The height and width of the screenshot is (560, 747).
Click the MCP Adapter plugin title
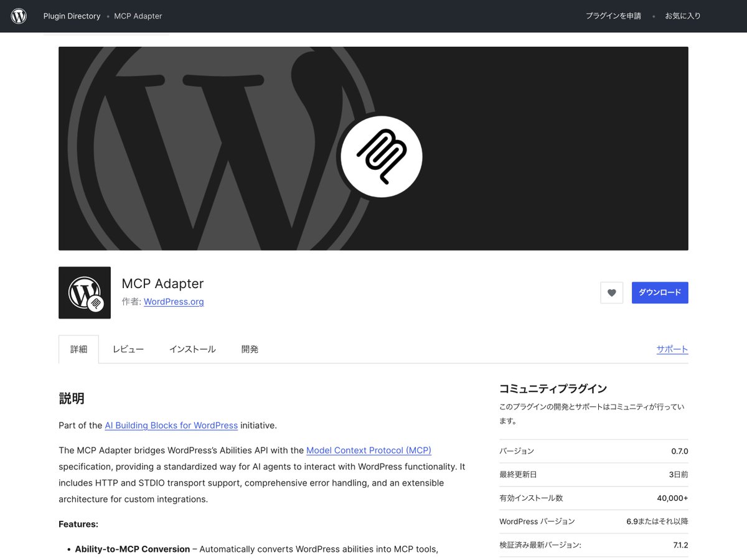[162, 284]
